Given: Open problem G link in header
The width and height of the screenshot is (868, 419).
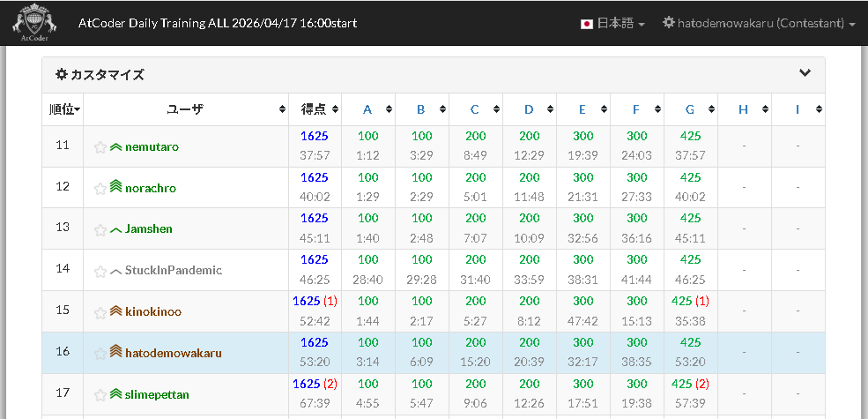Looking at the screenshot, I should tap(690, 109).
